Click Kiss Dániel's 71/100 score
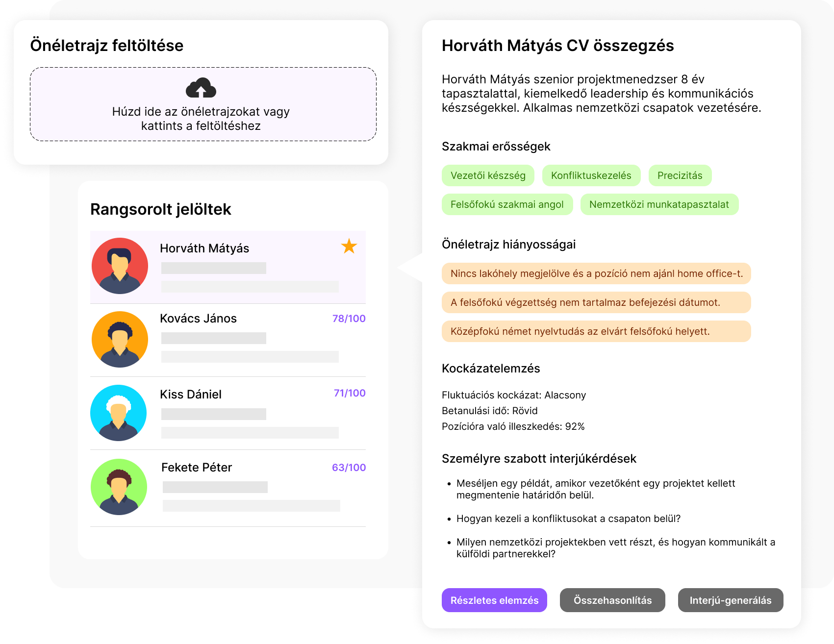 point(350,393)
